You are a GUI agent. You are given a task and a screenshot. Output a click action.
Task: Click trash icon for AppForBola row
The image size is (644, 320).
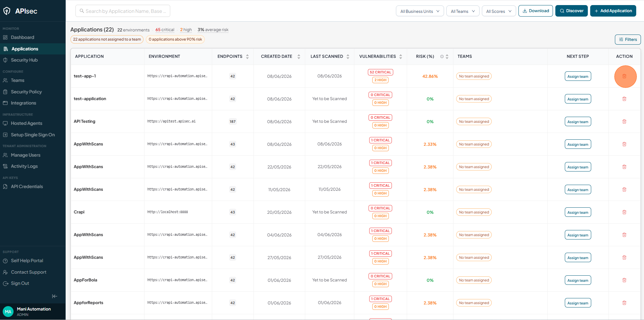tap(624, 280)
